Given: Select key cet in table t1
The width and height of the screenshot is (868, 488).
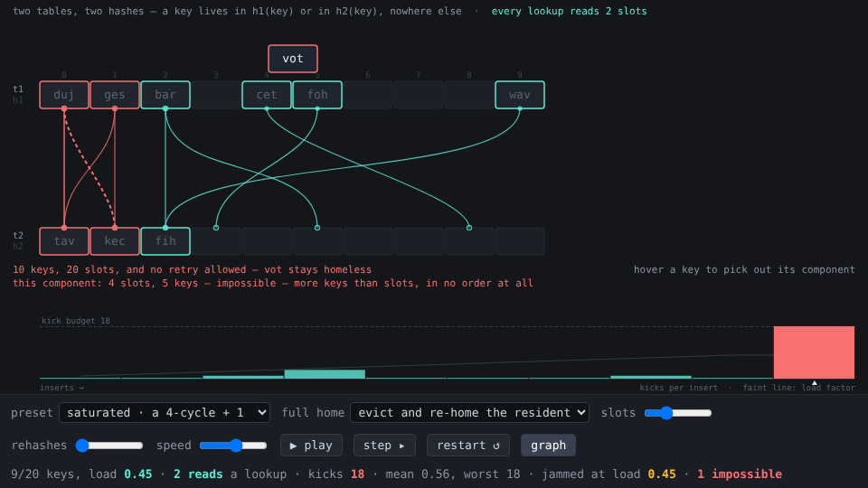Looking at the screenshot, I should [x=267, y=95].
